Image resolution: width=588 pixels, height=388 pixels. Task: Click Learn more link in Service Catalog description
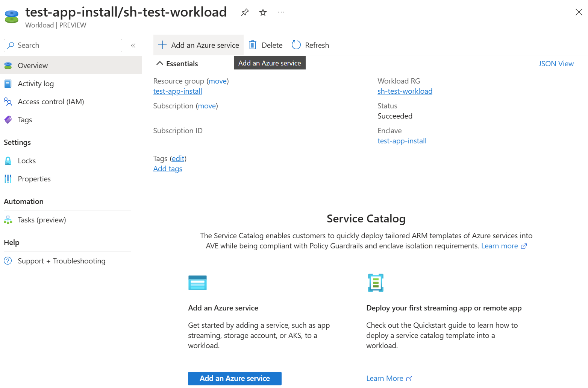pos(504,246)
